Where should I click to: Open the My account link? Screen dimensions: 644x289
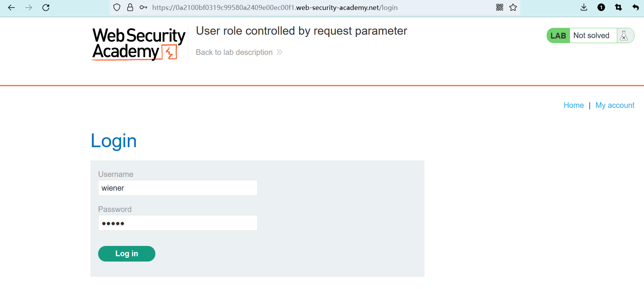coord(615,105)
